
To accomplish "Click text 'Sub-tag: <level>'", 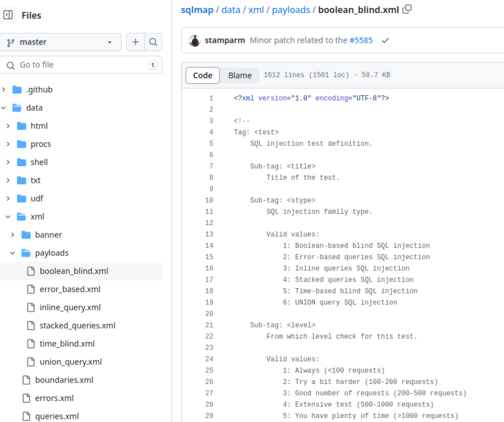I will tap(283, 325).
